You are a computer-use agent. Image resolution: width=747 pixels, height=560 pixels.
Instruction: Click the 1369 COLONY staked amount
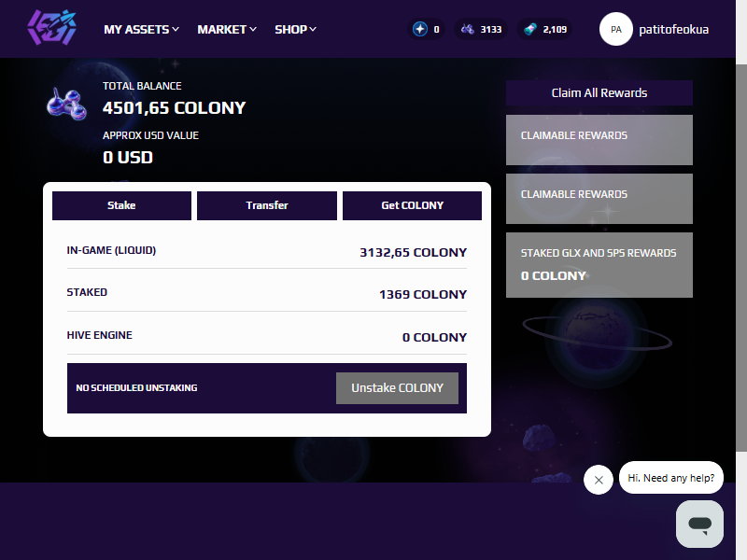point(423,294)
